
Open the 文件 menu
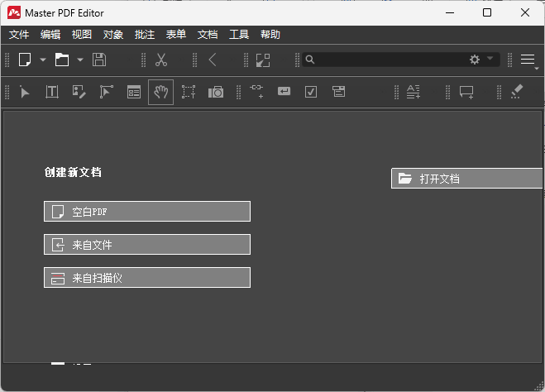19,35
